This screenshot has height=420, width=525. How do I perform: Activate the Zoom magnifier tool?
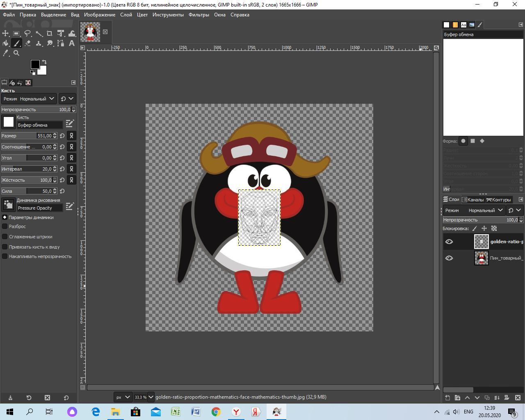16,53
